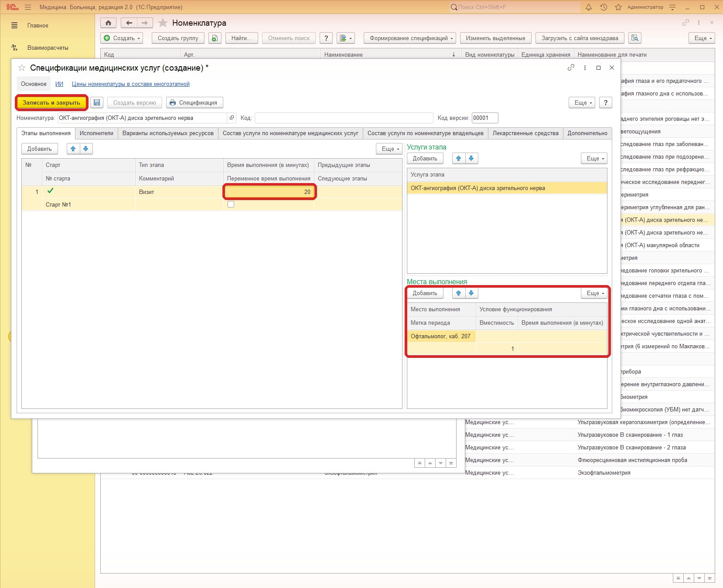Open the main hamburger menu in title bar
The width and height of the screenshot is (723, 588).
coord(28,7)
